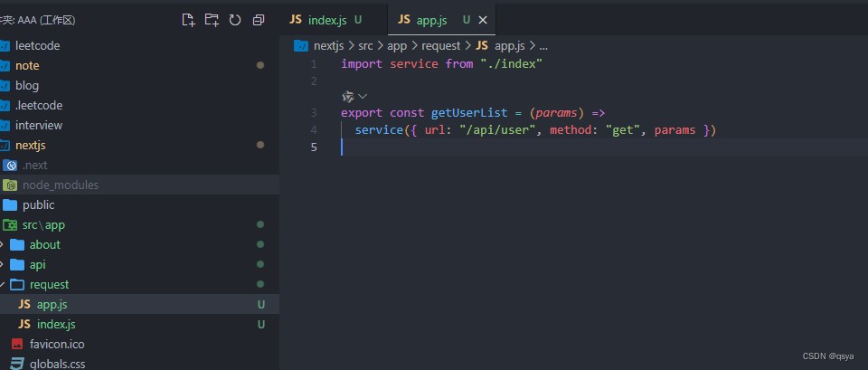The width and height of the screenshot is (868, 370).
Task: Select the app.js editor tab
Action: point(427,19)
